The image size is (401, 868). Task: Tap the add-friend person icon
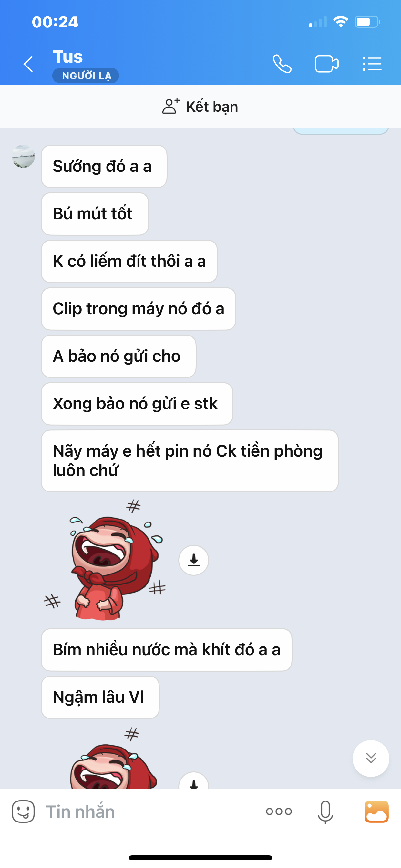[171, 106]
